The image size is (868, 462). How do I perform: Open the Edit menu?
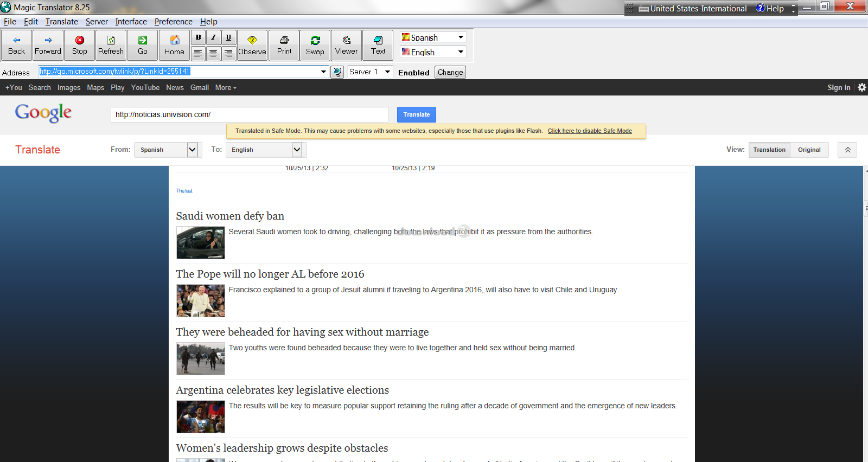pos(31,22)
